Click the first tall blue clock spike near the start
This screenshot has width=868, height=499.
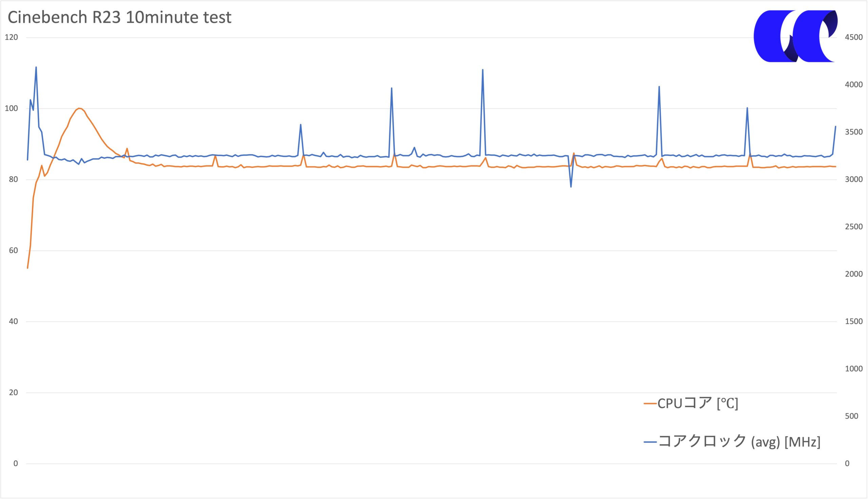pos(36,67)
